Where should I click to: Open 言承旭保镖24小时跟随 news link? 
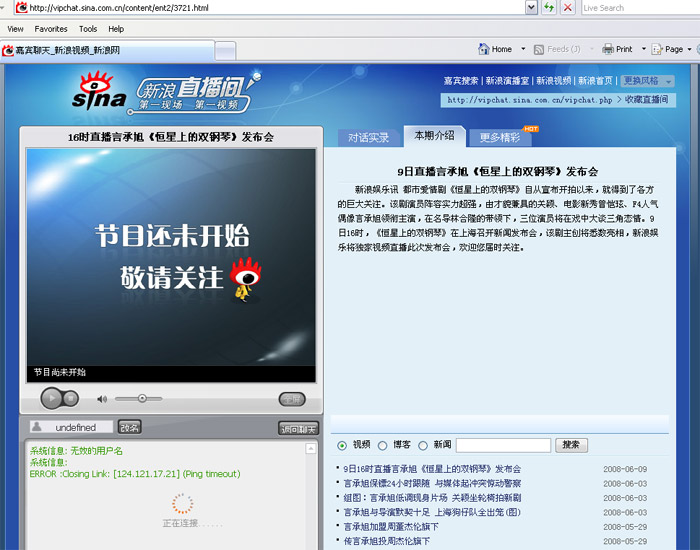point(432,483)
